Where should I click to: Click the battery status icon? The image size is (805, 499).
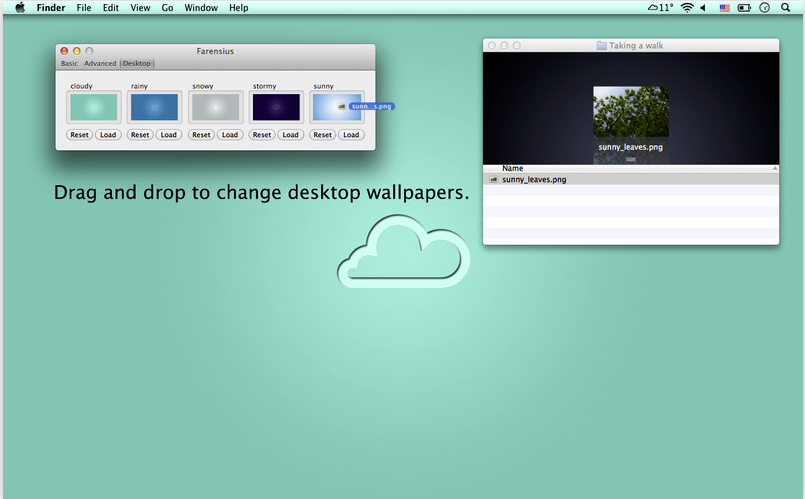744,8
